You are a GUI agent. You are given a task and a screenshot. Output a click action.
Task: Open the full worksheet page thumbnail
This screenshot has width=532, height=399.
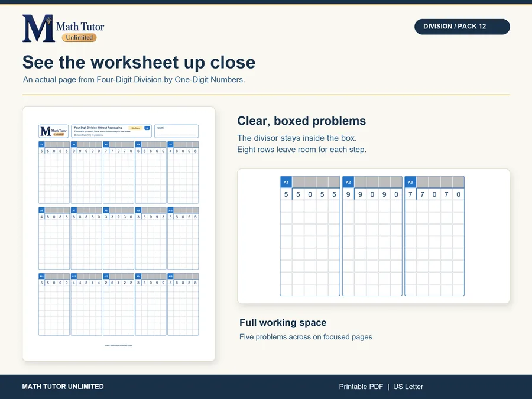[119, 233]
